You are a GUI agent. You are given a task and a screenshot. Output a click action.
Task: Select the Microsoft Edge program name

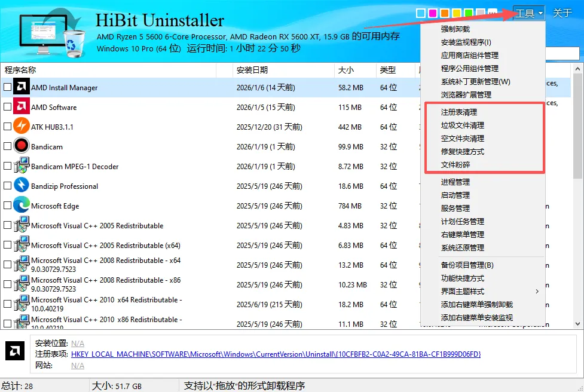point(55,206)
